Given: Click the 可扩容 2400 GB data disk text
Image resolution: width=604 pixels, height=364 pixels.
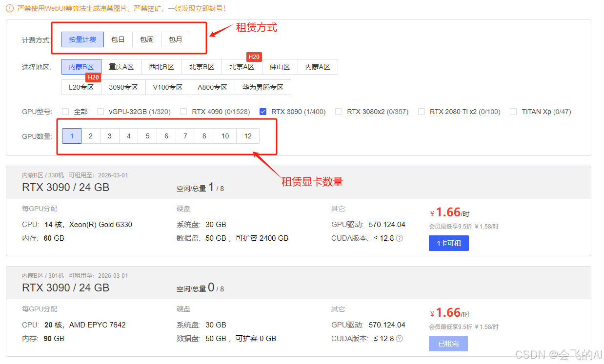Looking at the screenshot, I should click(262, 238).
